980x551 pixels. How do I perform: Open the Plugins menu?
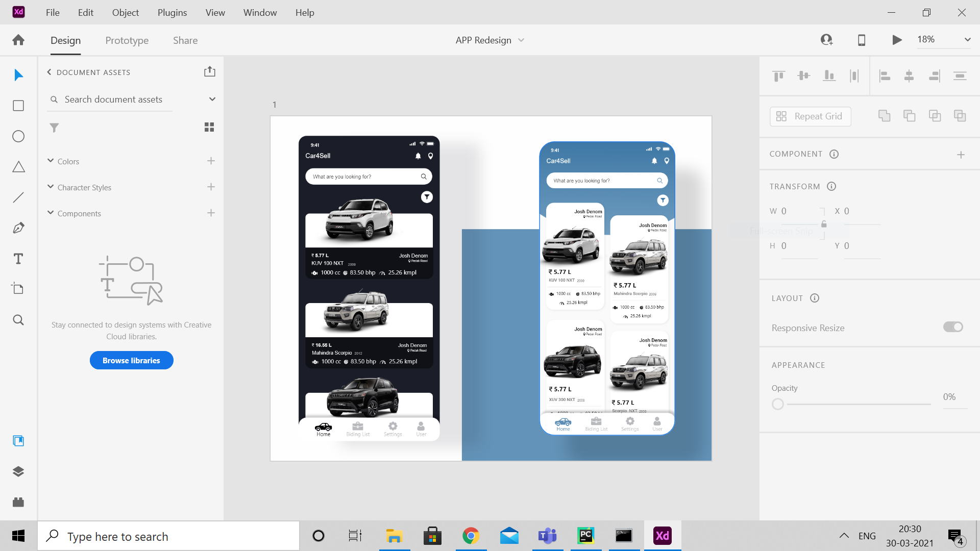click(172, 12)
